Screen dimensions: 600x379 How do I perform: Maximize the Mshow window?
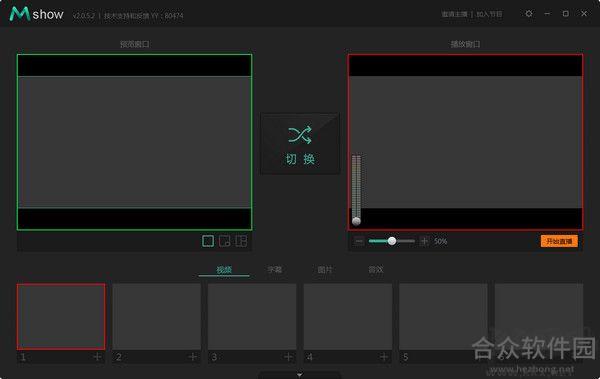click(566, 14)
